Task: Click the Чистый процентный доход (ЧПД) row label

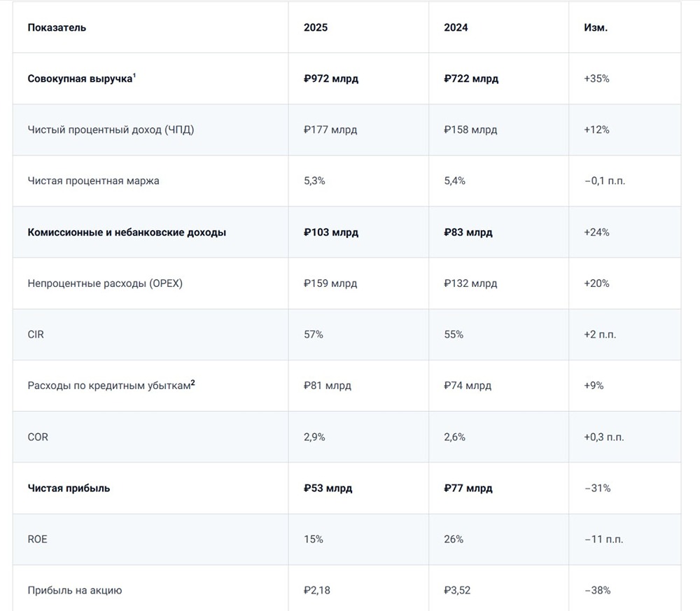Action: (111, 129)
